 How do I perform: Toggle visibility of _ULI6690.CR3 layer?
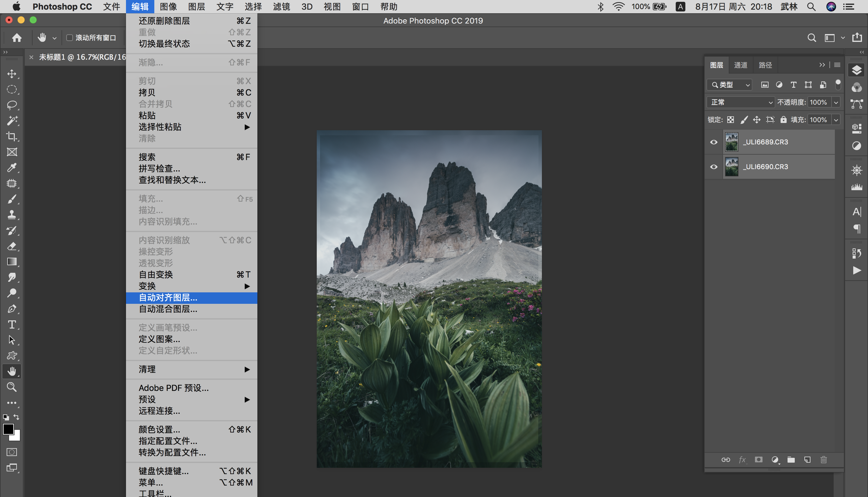pos(714,167)
